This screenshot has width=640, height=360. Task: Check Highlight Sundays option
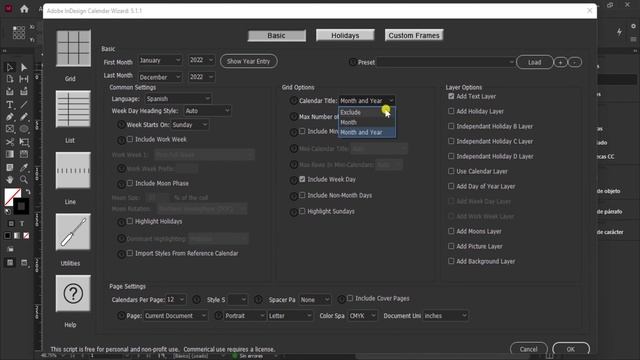tap(302, 211)
